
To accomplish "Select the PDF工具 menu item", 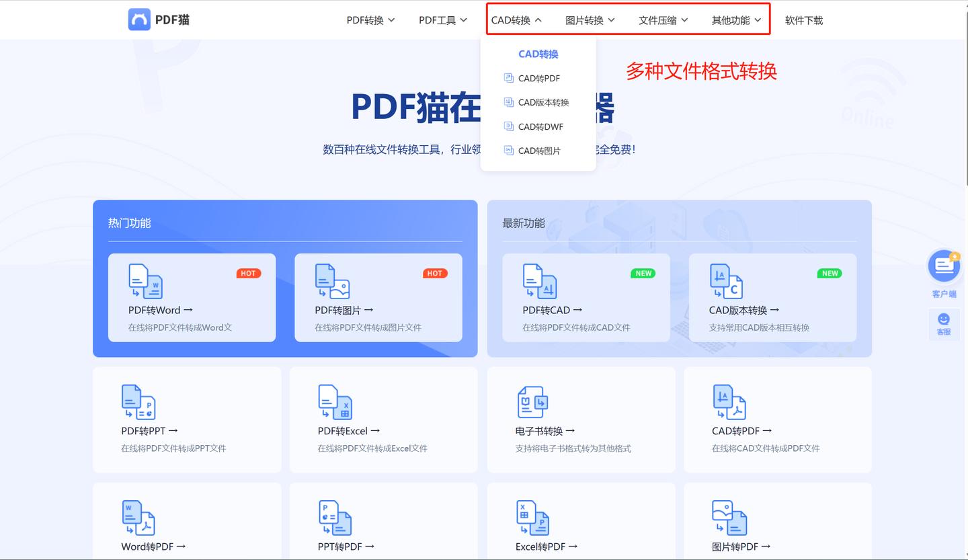I will [x=442, y=20].
